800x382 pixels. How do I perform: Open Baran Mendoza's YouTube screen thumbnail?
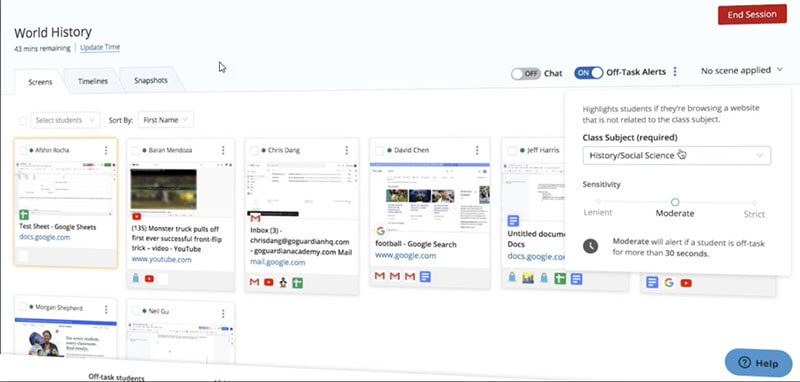pyautogui.click(x=164, y=189)
